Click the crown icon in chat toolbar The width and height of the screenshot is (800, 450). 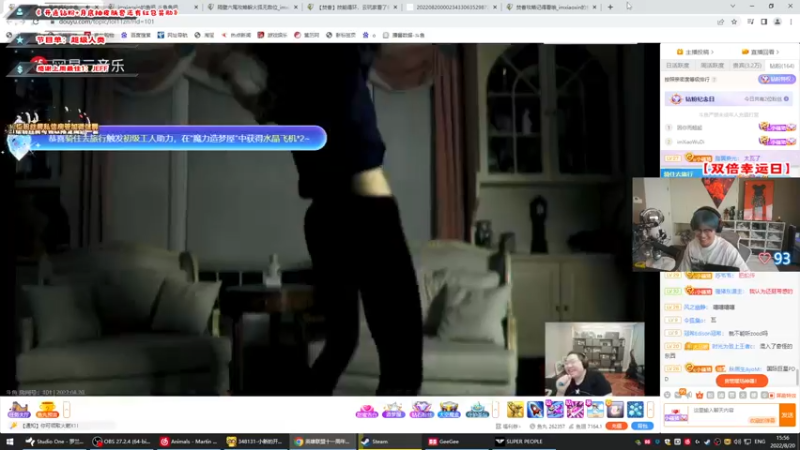click(x=699, y=395)
